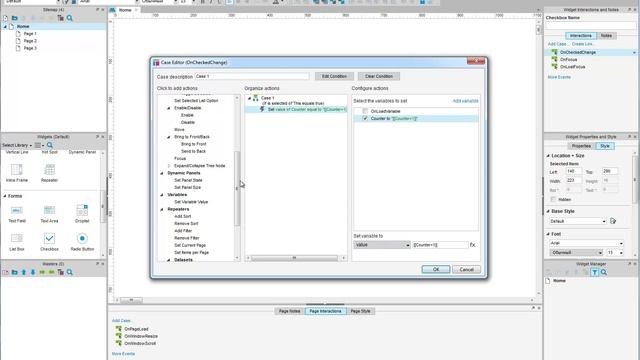Choose the Droplist widget icon
Screen dimensions: 640x360
(x=82, y=210)
